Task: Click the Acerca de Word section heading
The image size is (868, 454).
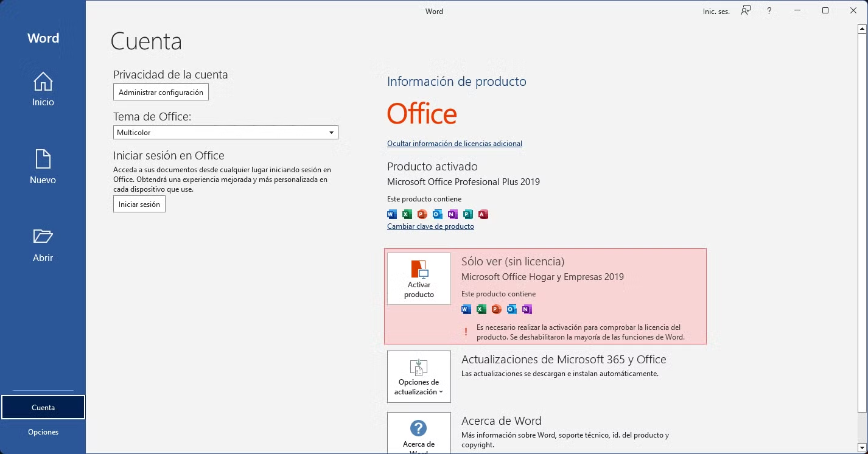Action: coord(501,421)
